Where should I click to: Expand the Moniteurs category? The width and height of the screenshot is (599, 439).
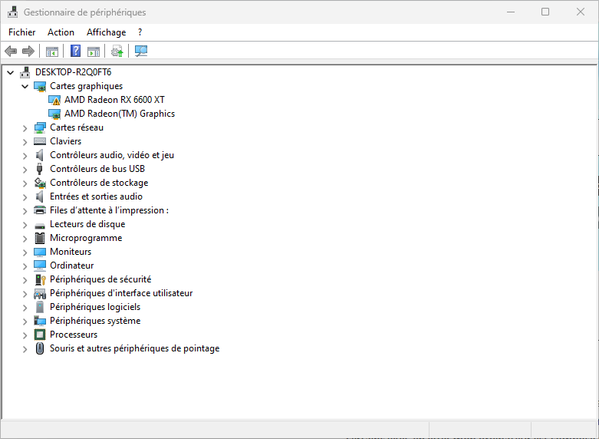point(25,252)
